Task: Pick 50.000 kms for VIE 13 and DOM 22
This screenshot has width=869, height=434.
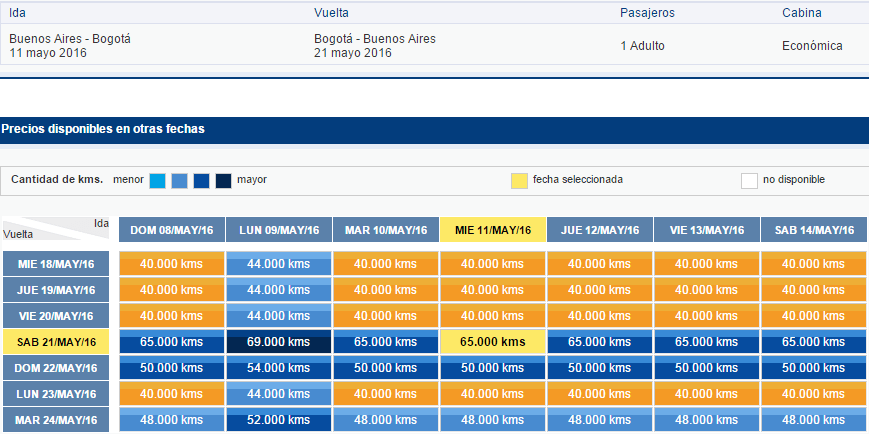Action: [x=707, y=368]
